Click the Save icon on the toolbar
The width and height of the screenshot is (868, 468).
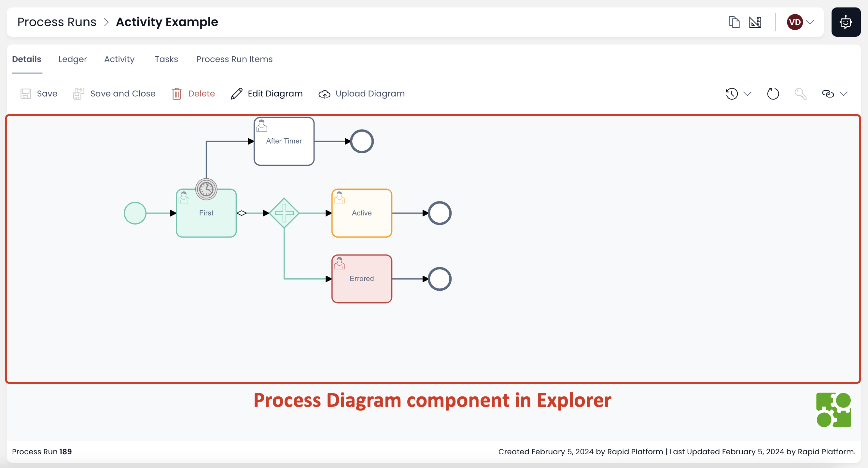(25, 94)
